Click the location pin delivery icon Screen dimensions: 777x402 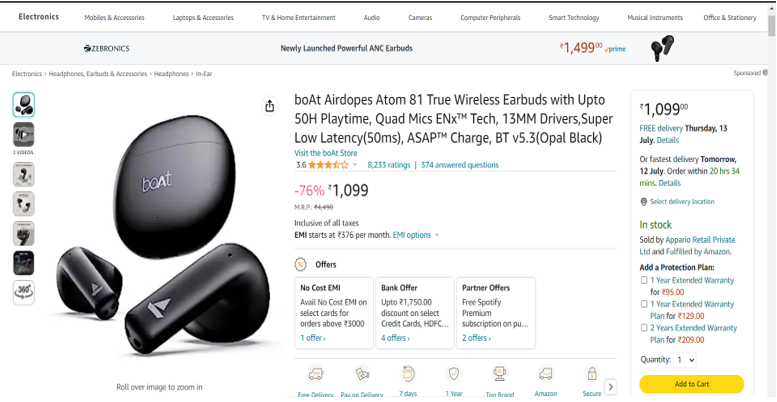(644, 202)
